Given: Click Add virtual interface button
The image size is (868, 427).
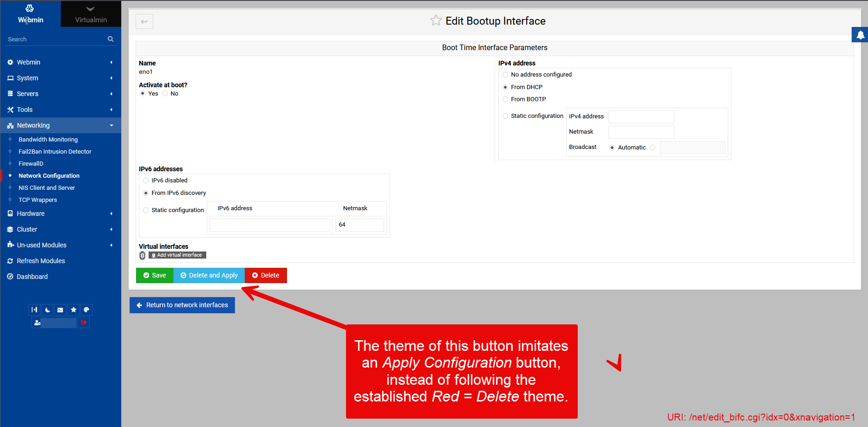Looking at the screenshot, I should coord(177,255).
